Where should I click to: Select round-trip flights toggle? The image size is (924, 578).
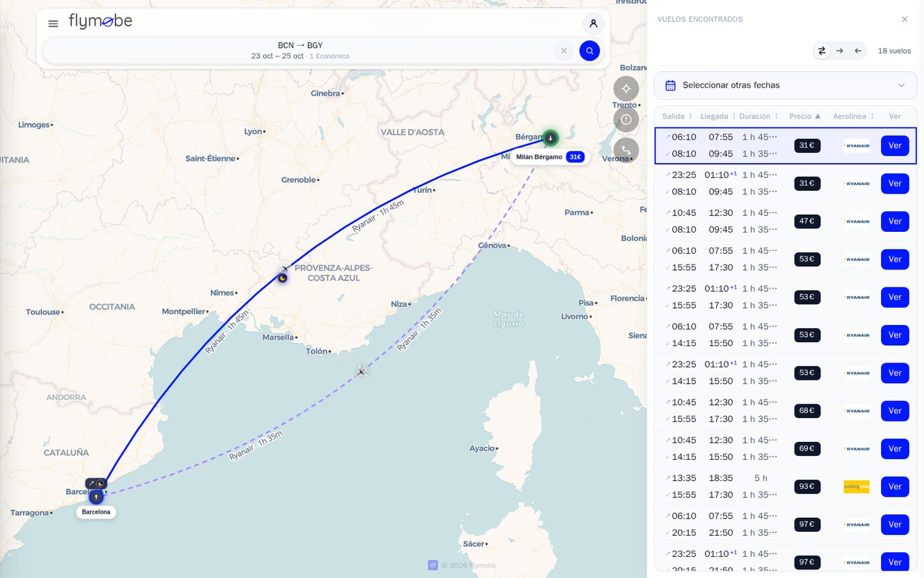[822, 51]
